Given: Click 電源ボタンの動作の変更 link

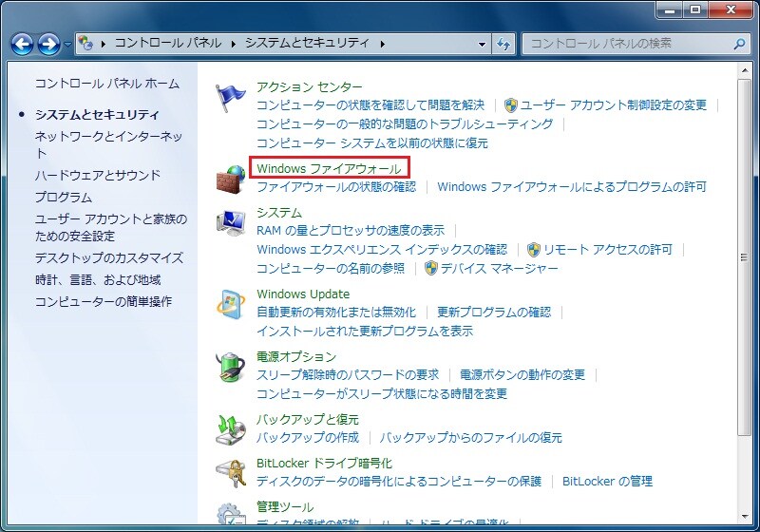Looking at the screenshot, I should [x=522, y=374].
